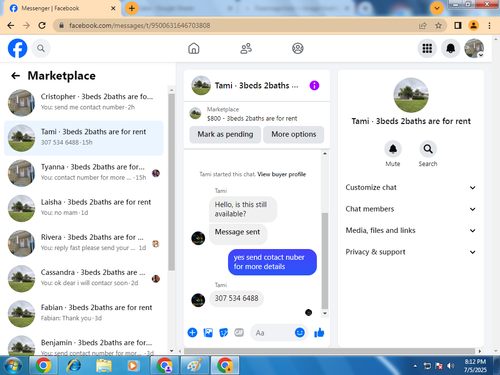
Task: Click the listing photo in right panel
Action: (x=411, y=95)
